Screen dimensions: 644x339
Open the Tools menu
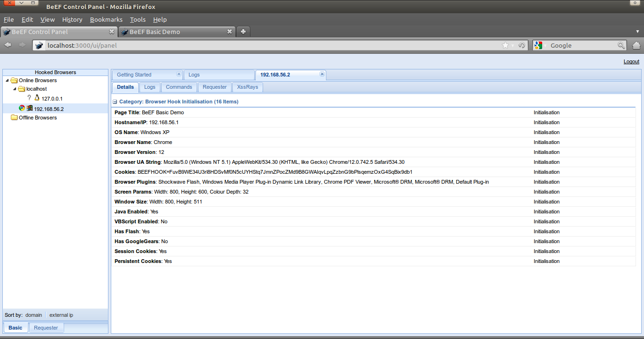pyautogui.click(x=138, y=19)
